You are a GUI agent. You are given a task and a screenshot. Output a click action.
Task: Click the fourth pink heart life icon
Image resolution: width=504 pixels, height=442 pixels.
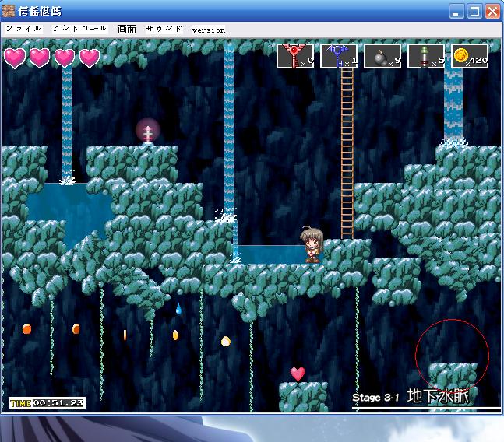tap(90, 58)
